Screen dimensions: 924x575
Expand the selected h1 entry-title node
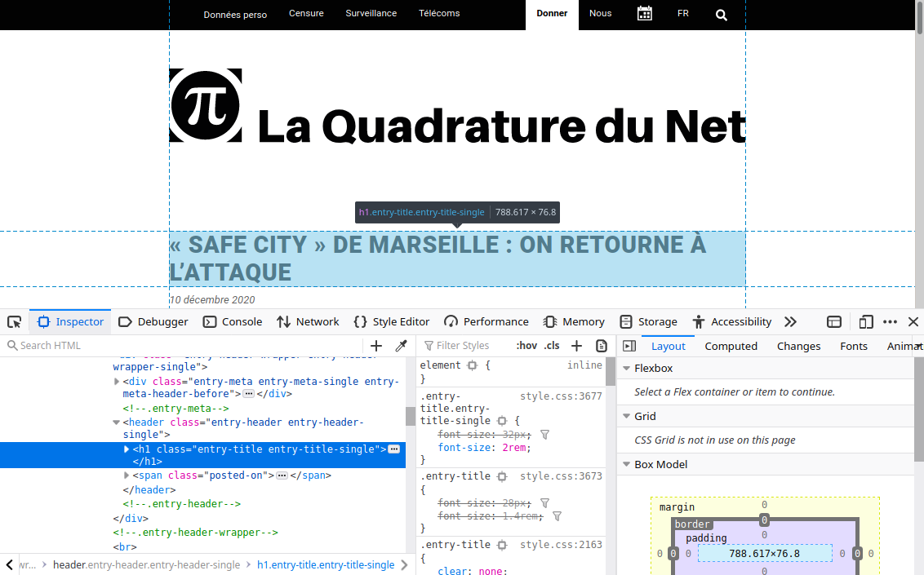click(127, 449)
